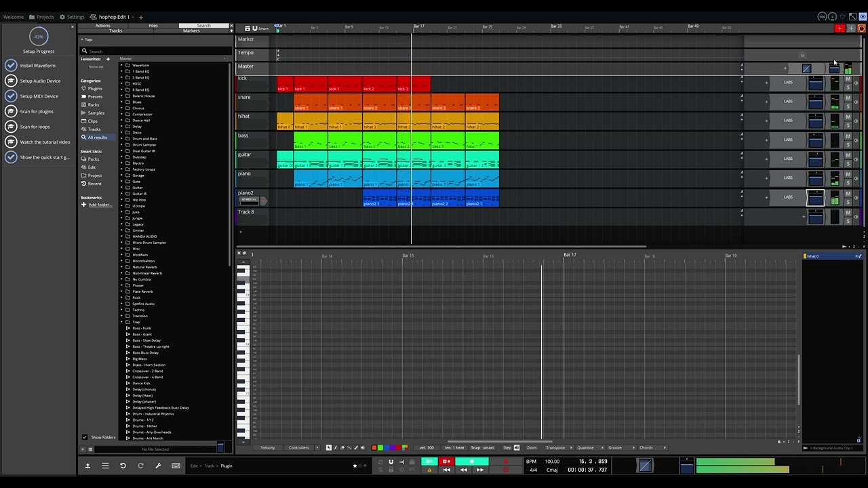Viewport: 868px width, 488px height.
Task: Open the Files tab in browser
Action: coord(153,26)
